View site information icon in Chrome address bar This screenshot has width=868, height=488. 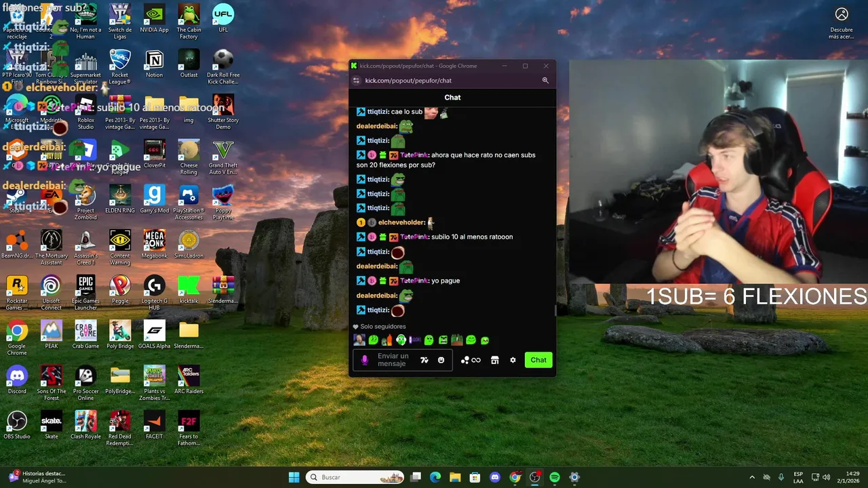point(357,81)
